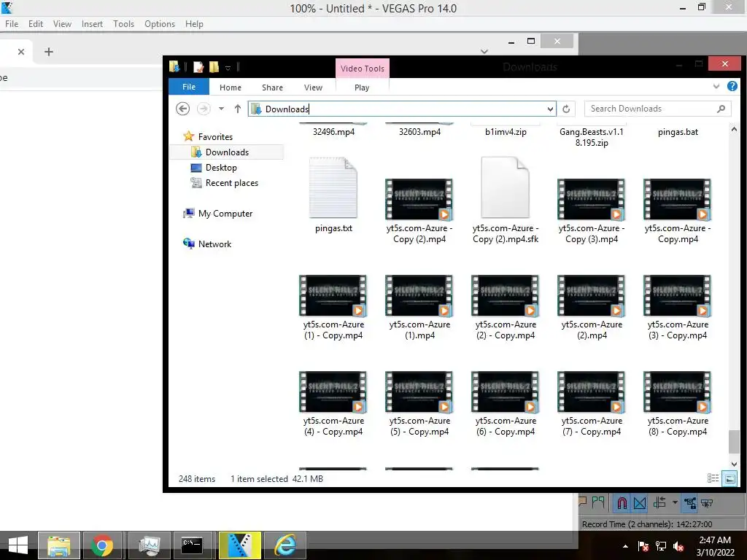Click the New Folder icon in Explorer title bar

tap(214, 67)
